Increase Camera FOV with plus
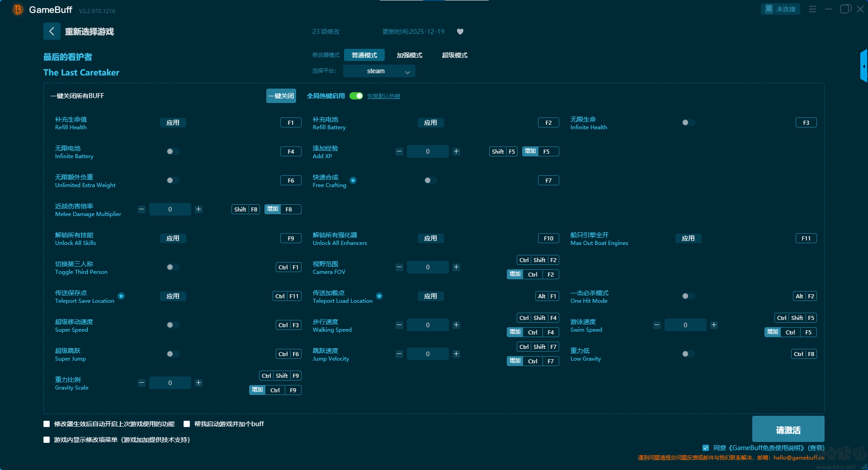 point(456,267)
